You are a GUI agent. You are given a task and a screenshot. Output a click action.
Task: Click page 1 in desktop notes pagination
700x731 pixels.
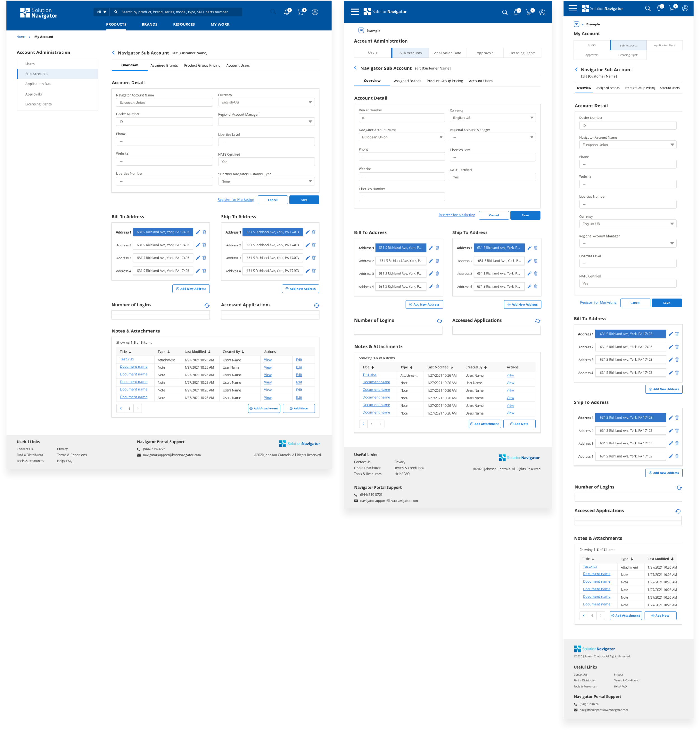click(x=129, y=408)
